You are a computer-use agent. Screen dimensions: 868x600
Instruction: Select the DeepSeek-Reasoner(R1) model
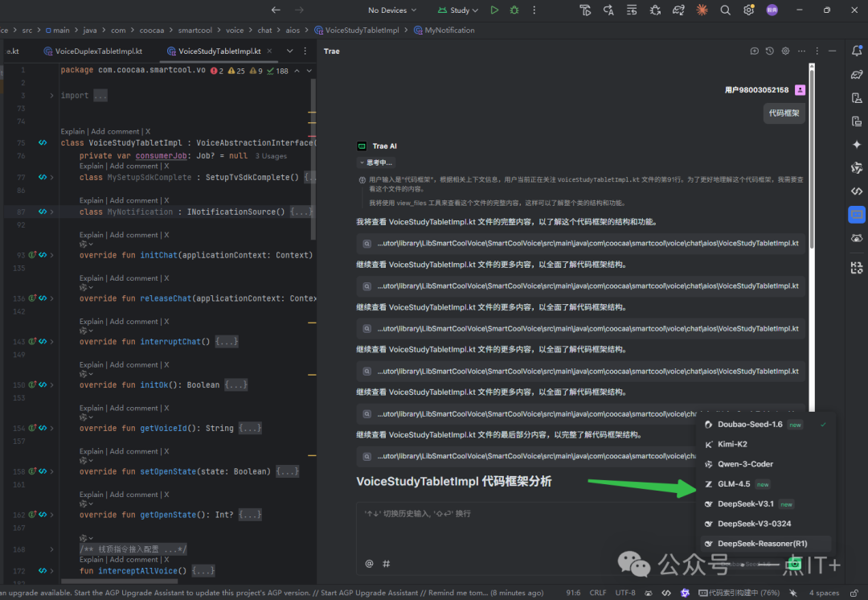click(766, 544)
